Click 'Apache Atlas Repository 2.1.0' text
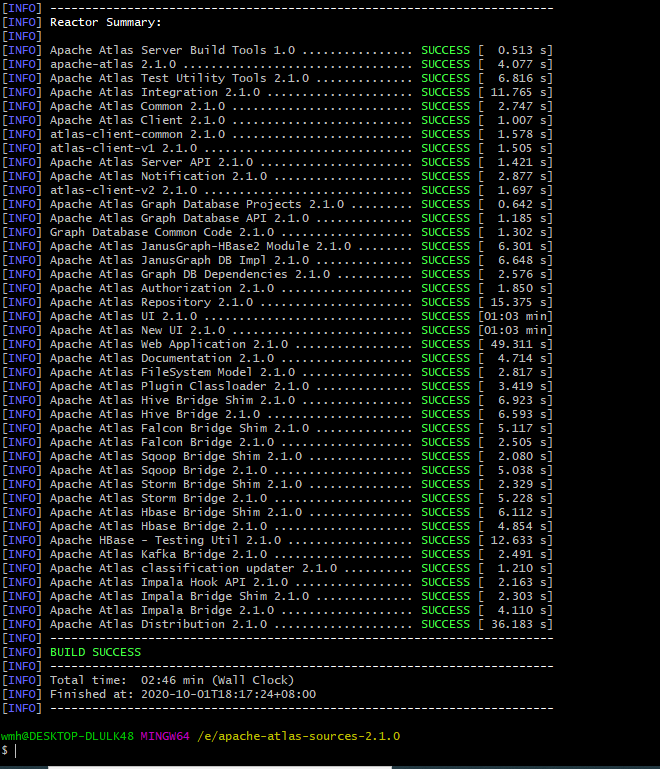 click(x=152, y=302)
